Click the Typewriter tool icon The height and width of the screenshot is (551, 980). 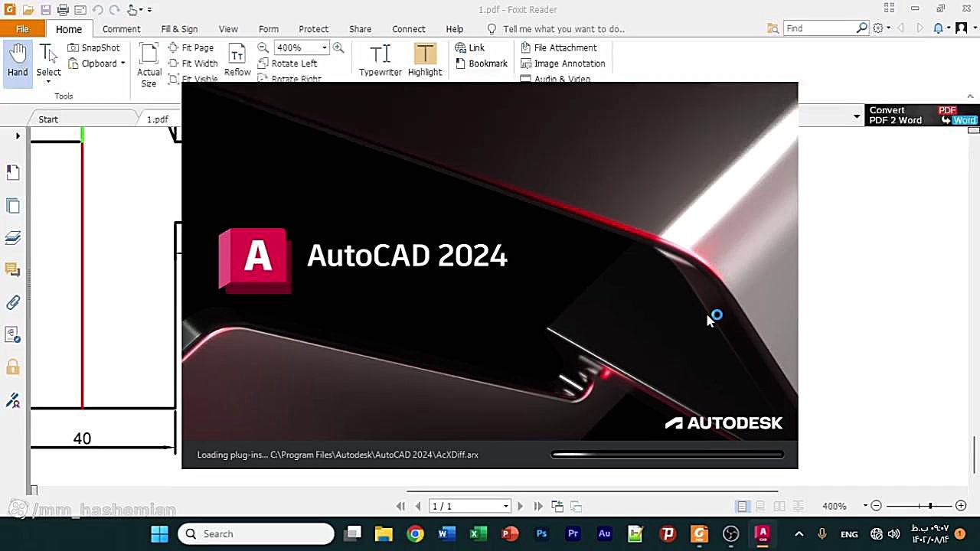pos(380,55)
